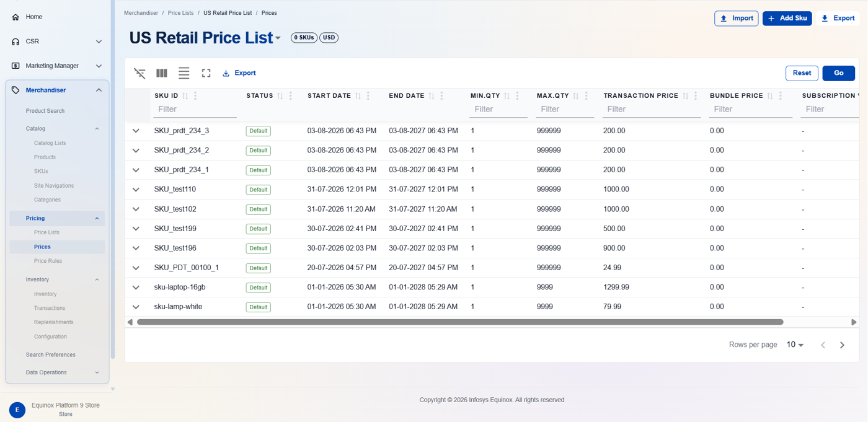This screenshot has width=868, height=422.
Task: Open SKU ID column options menu
Action: click(x=195, y=96)
